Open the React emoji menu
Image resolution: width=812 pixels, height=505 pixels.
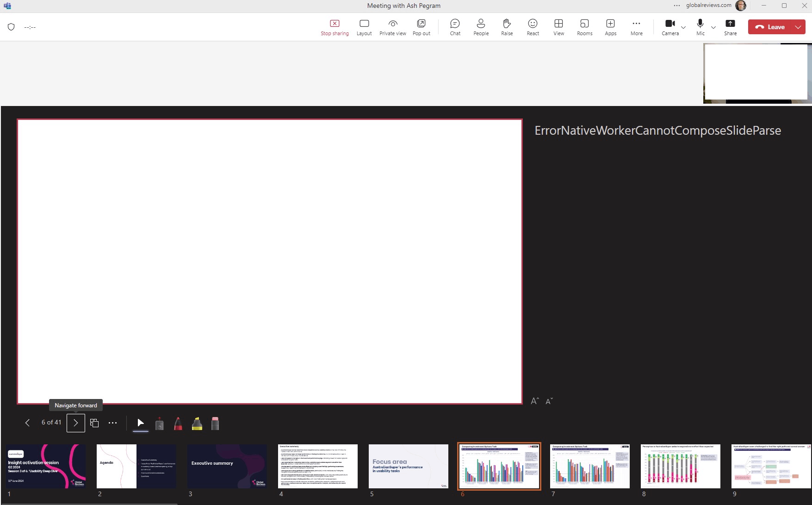pyautogui.click(x=533, y=27)
